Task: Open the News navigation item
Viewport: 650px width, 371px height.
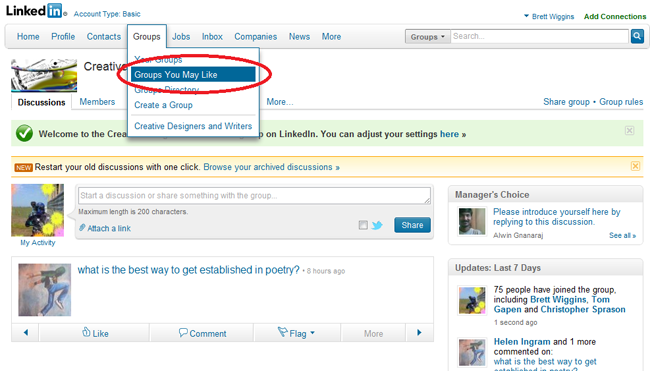Action: [299, 36]
